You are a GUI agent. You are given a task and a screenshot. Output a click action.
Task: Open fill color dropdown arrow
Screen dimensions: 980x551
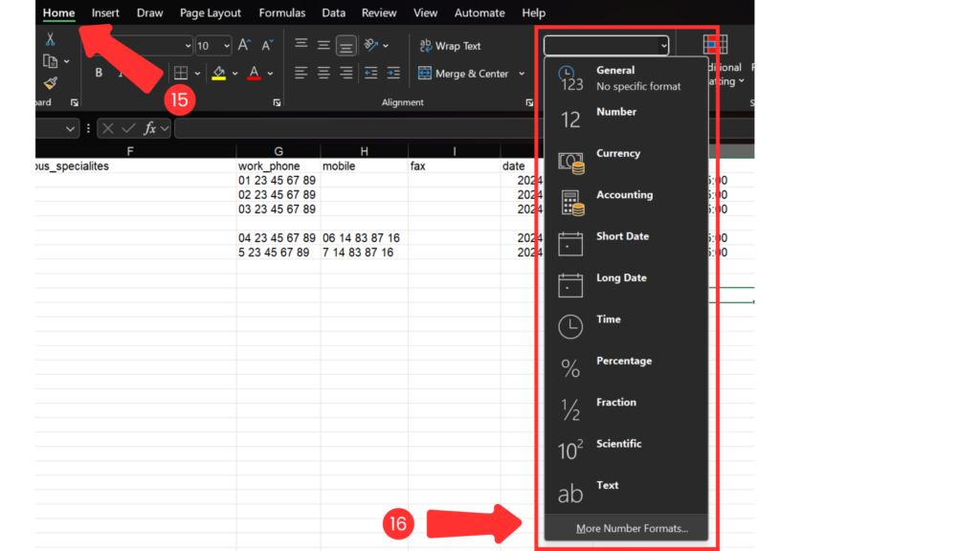(235, 73)
